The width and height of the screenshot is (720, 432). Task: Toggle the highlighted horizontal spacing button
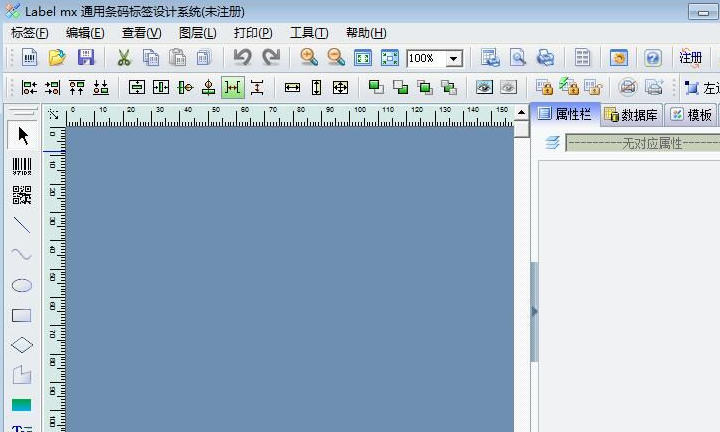coord(232,88)
